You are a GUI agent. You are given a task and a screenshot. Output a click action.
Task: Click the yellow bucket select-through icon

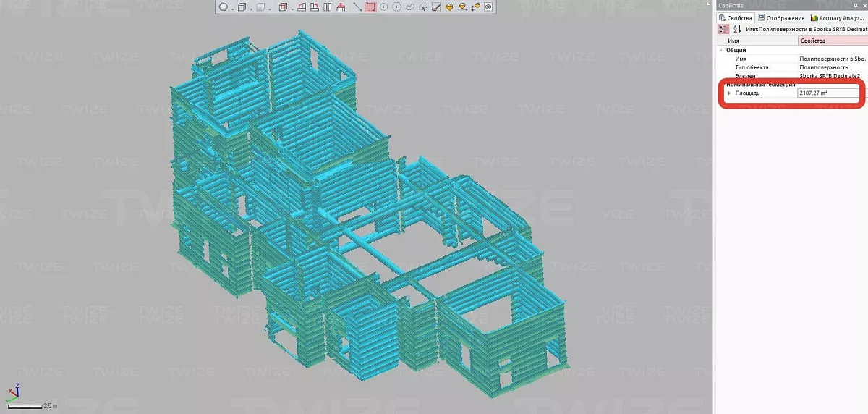coord(449,7)
